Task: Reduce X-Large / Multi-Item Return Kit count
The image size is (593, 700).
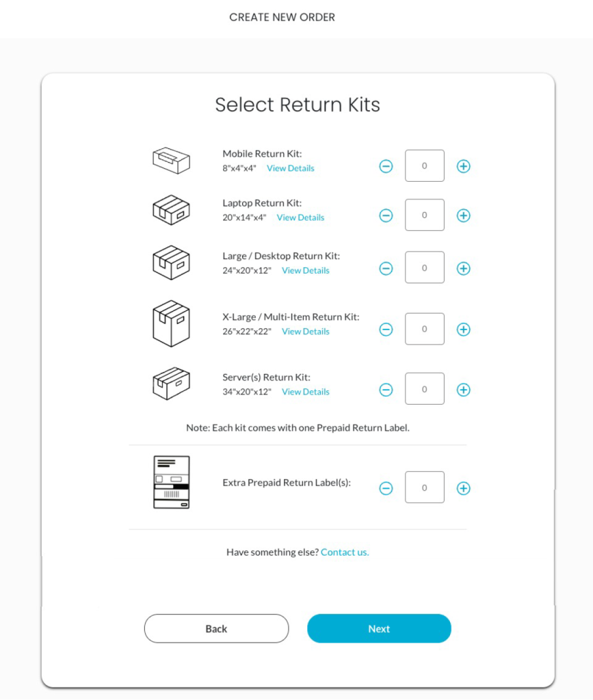Action: pos(386,329)
